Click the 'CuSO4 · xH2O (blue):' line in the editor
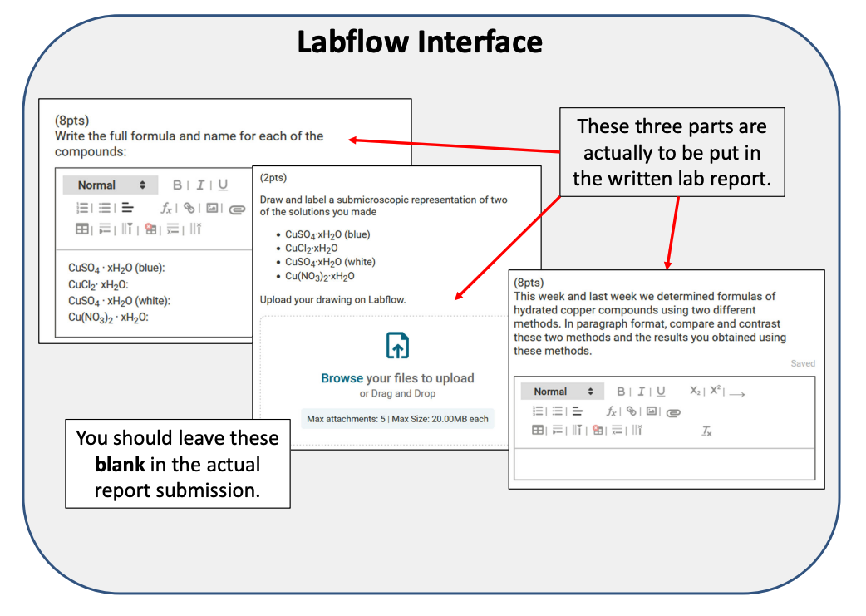Viewport: 866px width, 616px height. (x=116, y=268)
